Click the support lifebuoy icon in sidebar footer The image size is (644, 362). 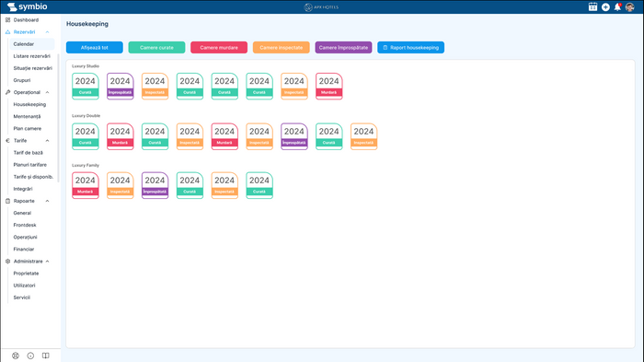point(16,356)
